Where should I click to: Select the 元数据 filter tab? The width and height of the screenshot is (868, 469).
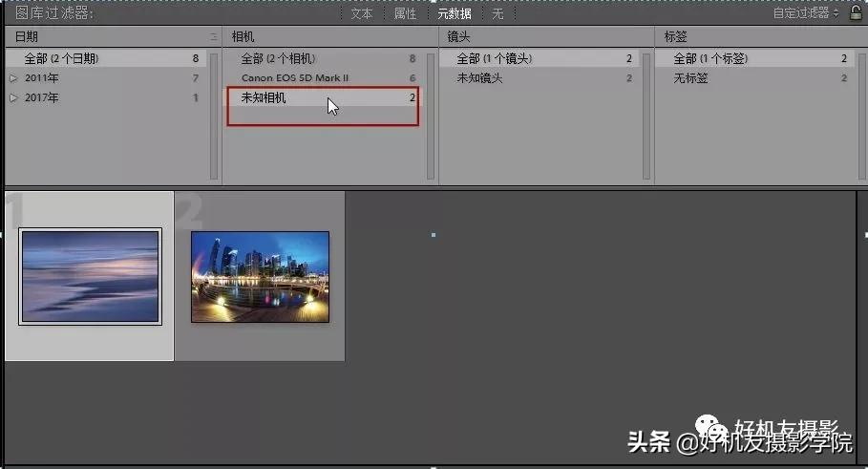(455, 13)
